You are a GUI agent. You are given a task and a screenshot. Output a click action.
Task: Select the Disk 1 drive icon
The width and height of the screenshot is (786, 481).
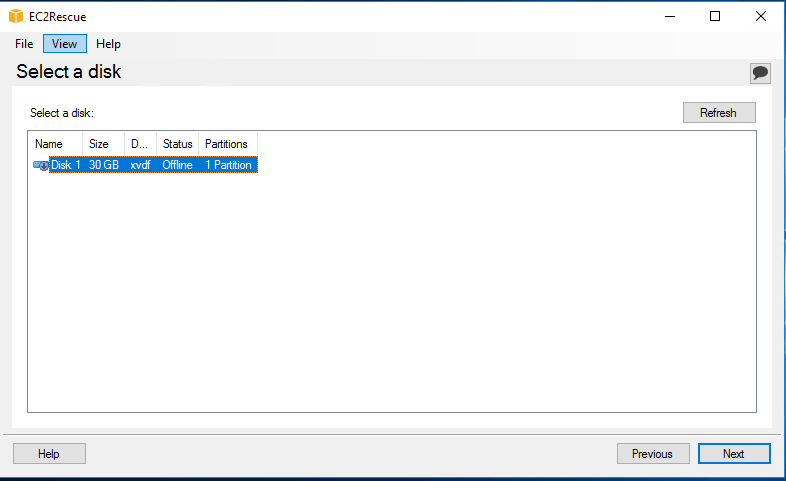tap(41, 165)
